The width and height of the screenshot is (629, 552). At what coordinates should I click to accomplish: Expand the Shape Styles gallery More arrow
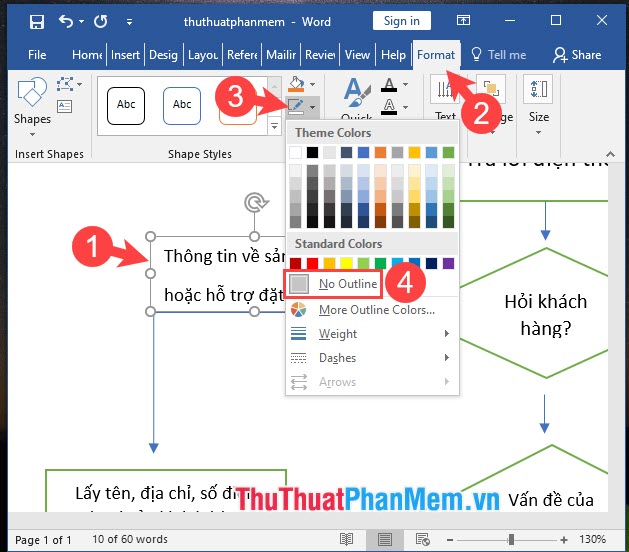(274, 126)
